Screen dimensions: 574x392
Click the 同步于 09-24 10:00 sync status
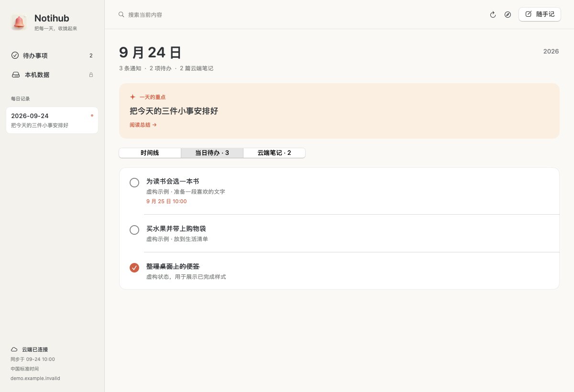(x=33, y=359)
